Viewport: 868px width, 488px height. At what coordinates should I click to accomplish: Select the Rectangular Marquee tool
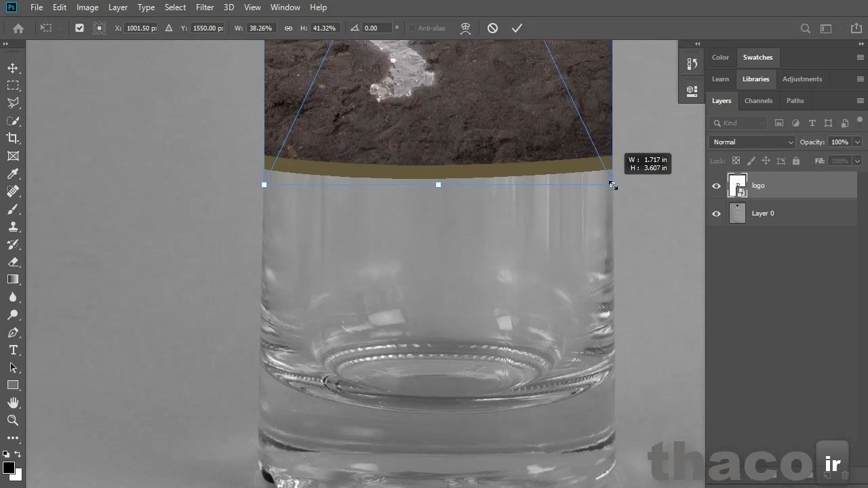point(13,85)
